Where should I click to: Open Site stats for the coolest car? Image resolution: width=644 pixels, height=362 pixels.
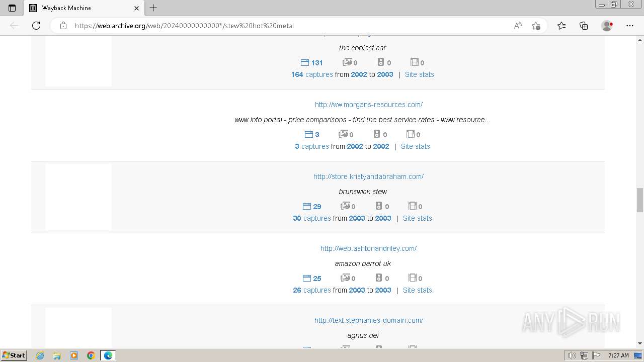coord(420,74)
